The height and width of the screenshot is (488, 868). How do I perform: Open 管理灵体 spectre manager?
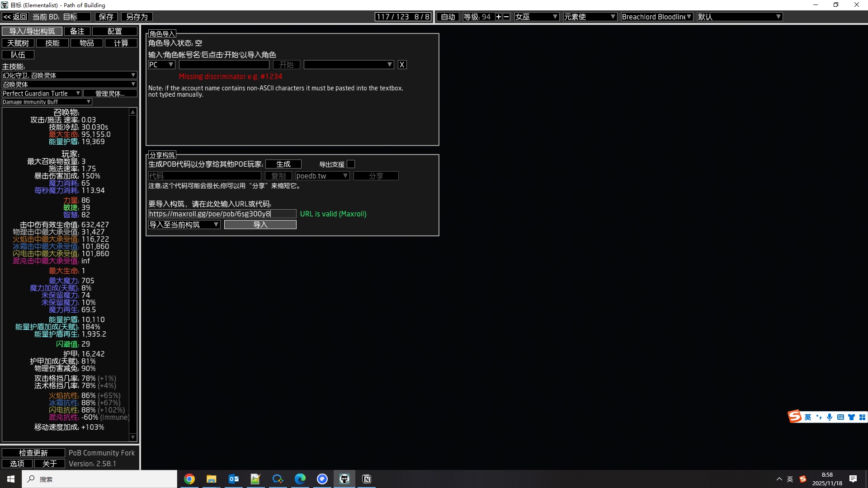[110, 93]
